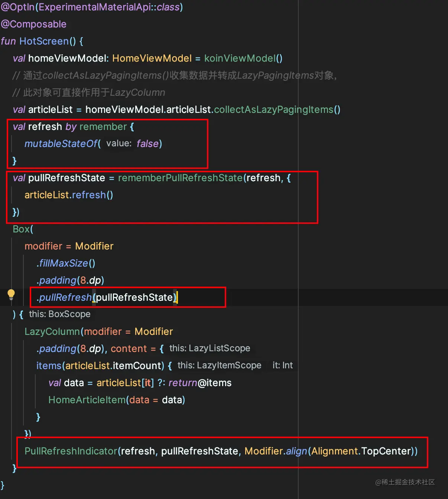Click the 'this: BoxScope' inlay hint
Viewport: 448px width, 499px height.
[60, 314]
